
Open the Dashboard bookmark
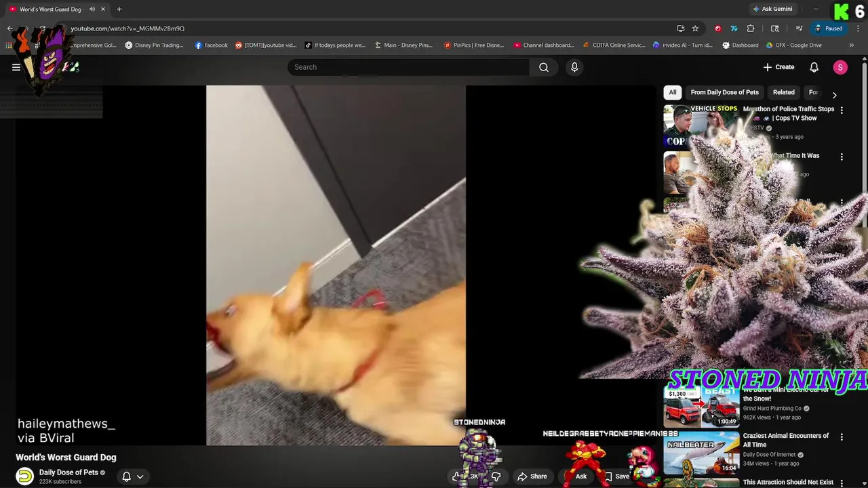[741, 45]
